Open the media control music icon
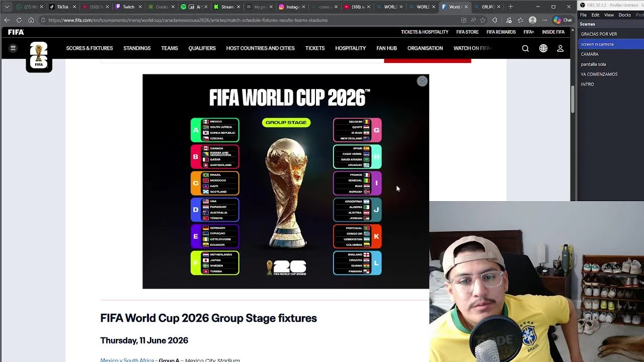This screenshot has width=644, height=362. (509, 20)
